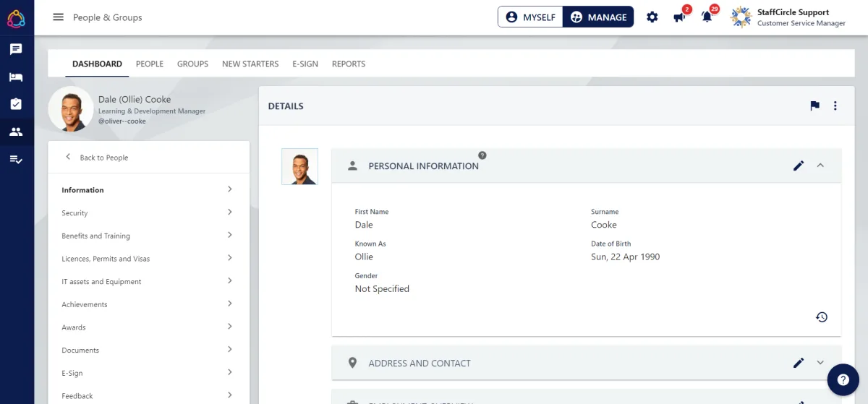Open the help chat bubble button
The height and width of the screenshot is (404, 868).
pos(843,379)
